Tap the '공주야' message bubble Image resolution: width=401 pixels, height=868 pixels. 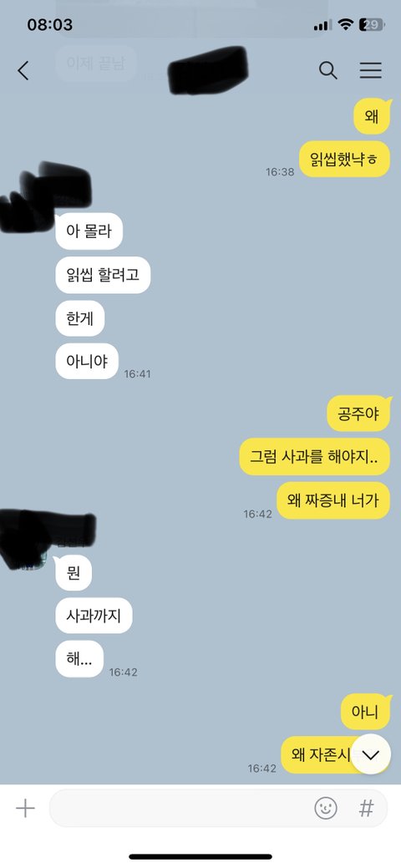(359, 414)
